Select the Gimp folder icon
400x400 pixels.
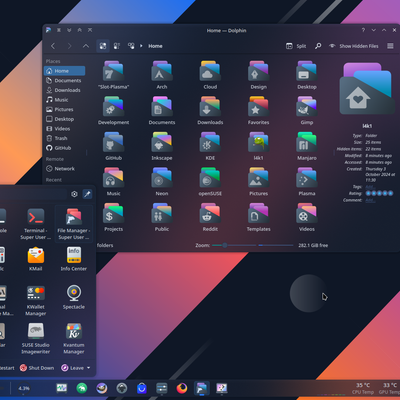tap(307, 106)
